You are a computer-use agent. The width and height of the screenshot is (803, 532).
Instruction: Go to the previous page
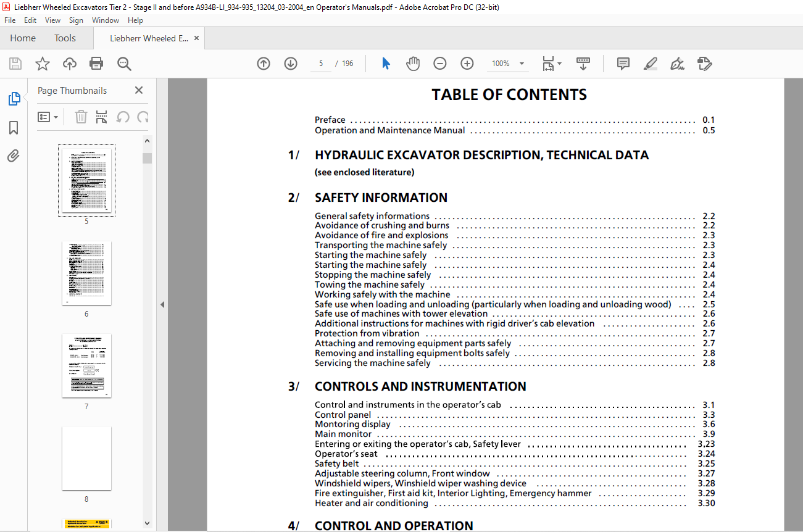264,64
